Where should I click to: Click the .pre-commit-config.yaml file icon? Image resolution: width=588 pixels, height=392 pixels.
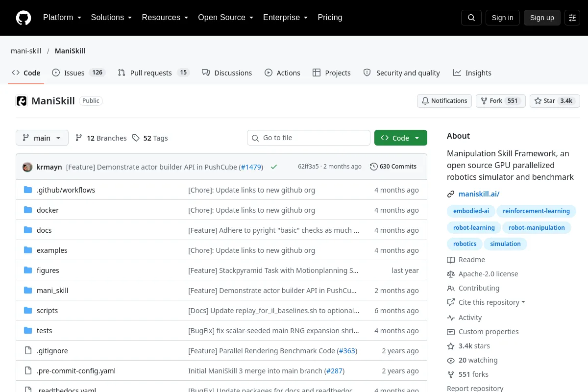tap(28, 371)
